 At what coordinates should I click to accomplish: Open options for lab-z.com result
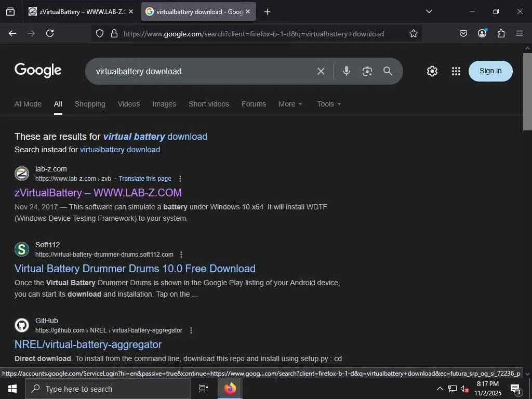[x=180, y=179]
